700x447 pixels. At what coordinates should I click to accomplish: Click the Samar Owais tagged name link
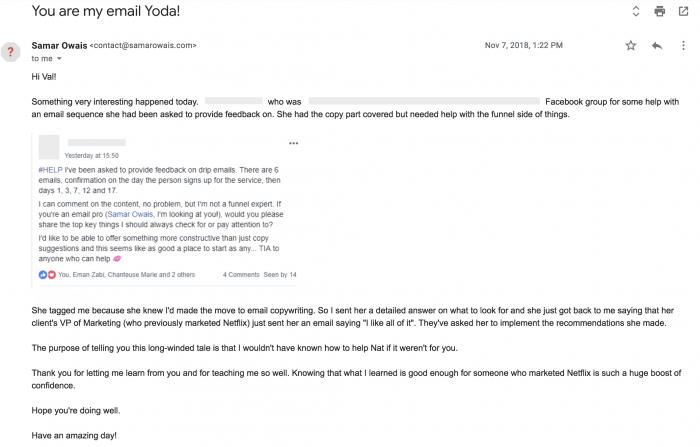point(130,214)
